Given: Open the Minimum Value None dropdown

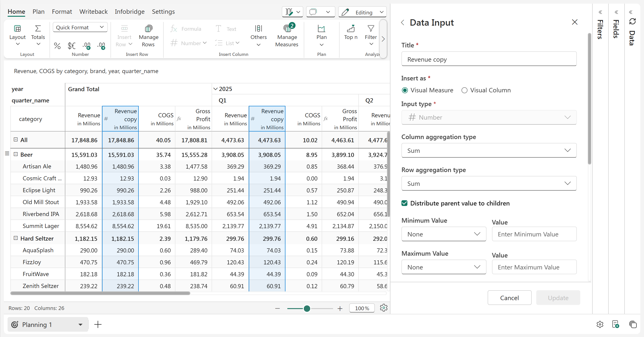Looking at the screenshot, I should [443, 234].
